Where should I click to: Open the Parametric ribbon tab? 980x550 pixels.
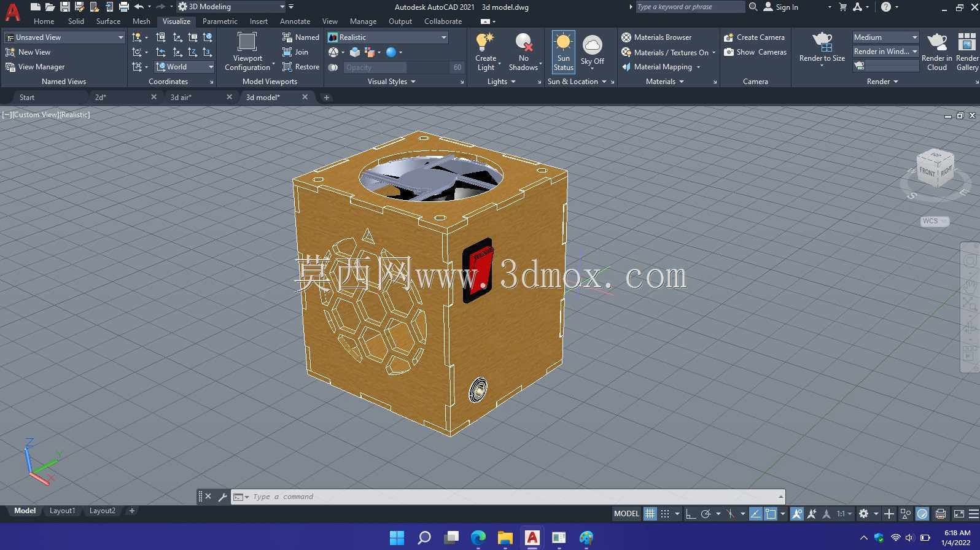point(220,21)
